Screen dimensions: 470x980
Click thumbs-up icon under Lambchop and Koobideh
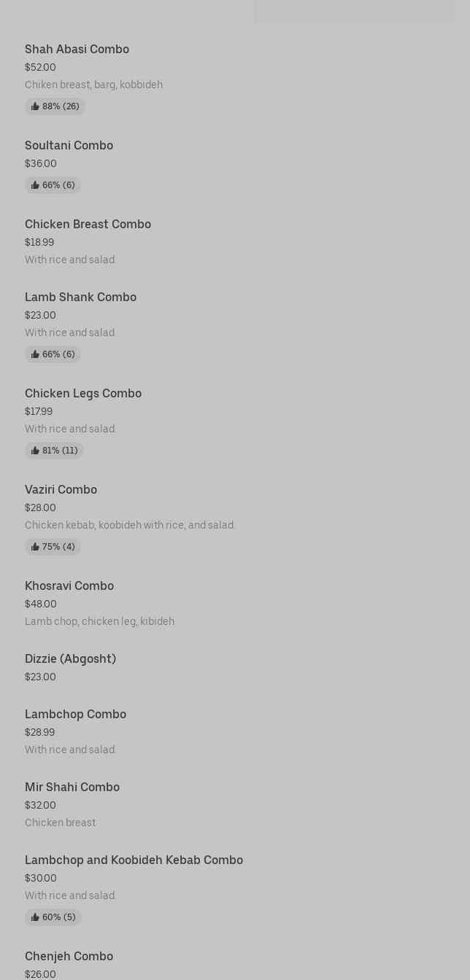click(35, 917)
